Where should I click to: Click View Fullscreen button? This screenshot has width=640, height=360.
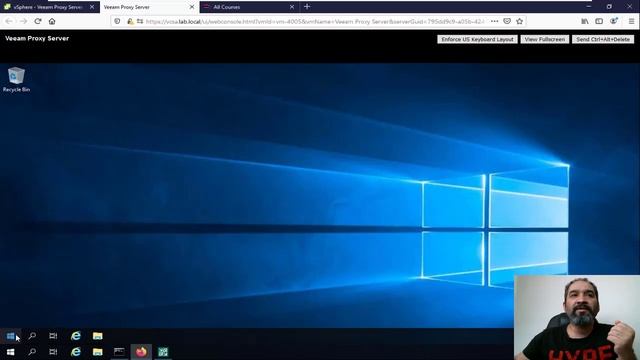544,39
